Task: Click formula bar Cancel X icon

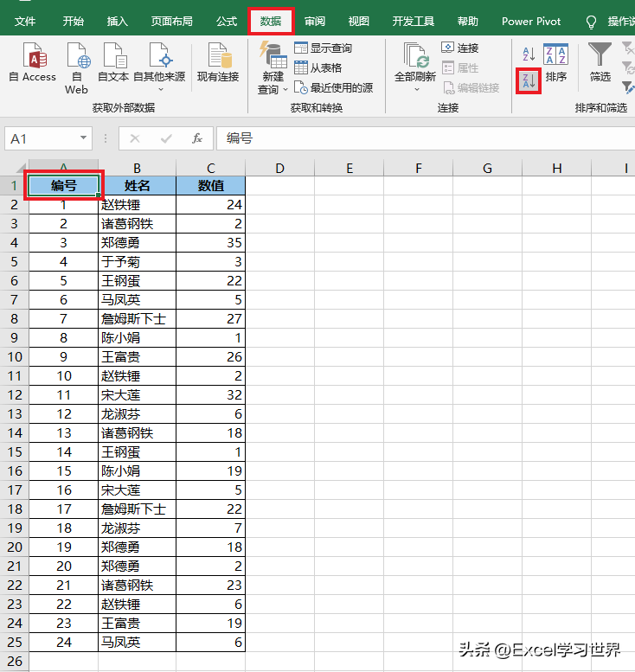Action: 135,138
